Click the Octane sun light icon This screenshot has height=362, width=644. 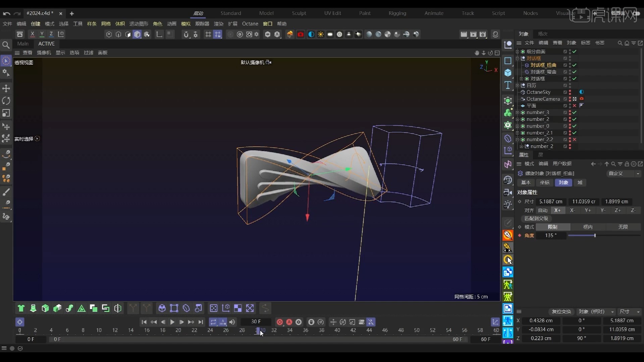coord(321,34)
